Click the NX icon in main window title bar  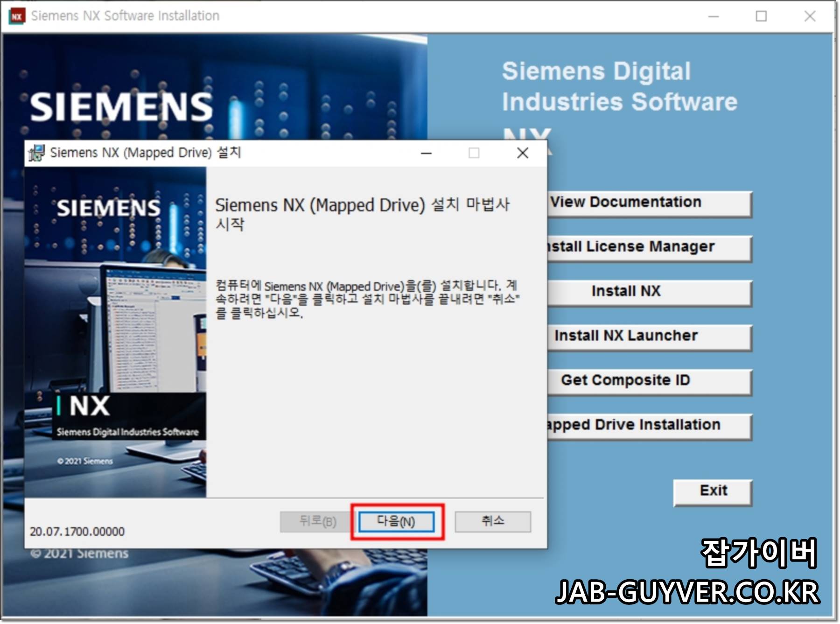pyautogui.click(x=17, y=16)
